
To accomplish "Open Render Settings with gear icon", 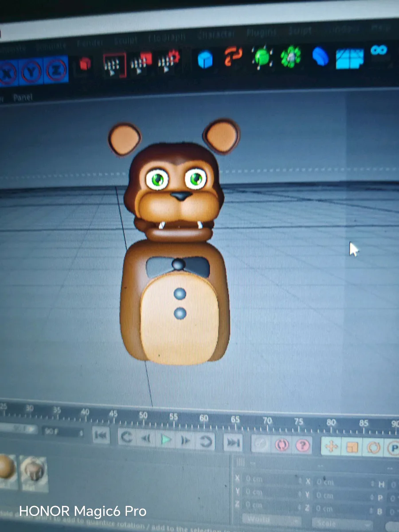I will (169, 61).
